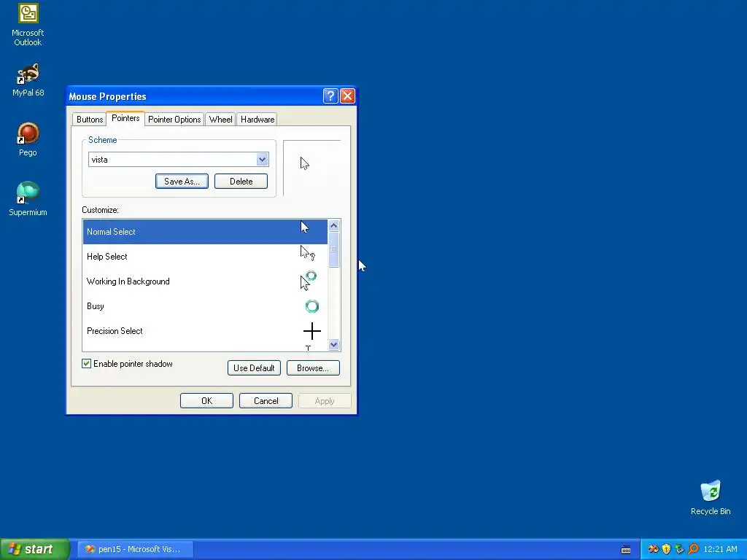Switch to the Buttons tab
The width and height of the screenshot is (747, 560).
click(x=90, y=120)
